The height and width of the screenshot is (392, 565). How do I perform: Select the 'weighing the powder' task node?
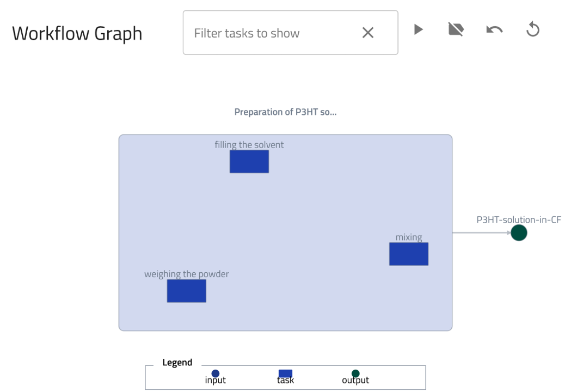click(x=187, y=291)
